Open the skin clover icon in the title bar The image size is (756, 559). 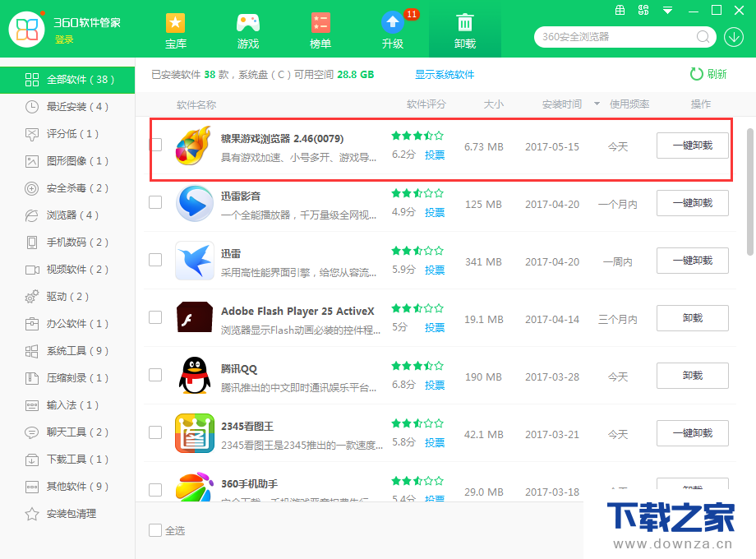(x=643, y=10)
